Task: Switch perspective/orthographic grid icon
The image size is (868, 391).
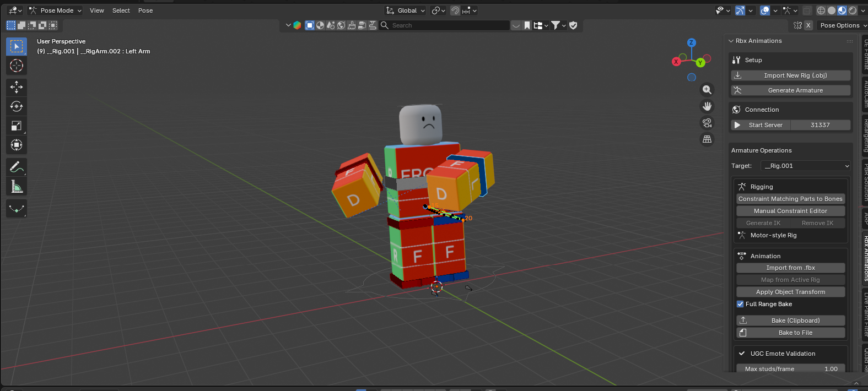Action: tap(707, 139)
